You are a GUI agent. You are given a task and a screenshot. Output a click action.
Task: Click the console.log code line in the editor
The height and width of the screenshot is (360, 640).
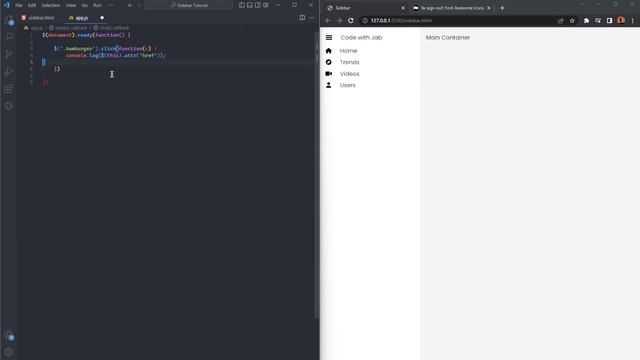(116, 55)
